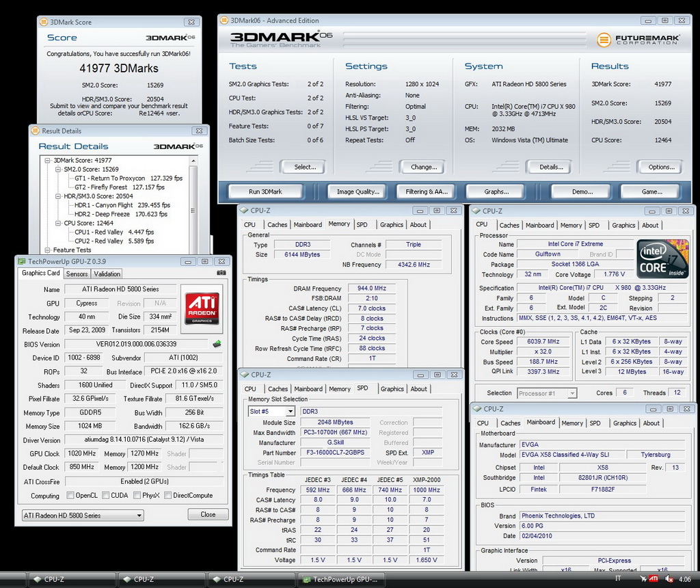
Task: Click the Filtering & AA... button
Action: [427, 191]
